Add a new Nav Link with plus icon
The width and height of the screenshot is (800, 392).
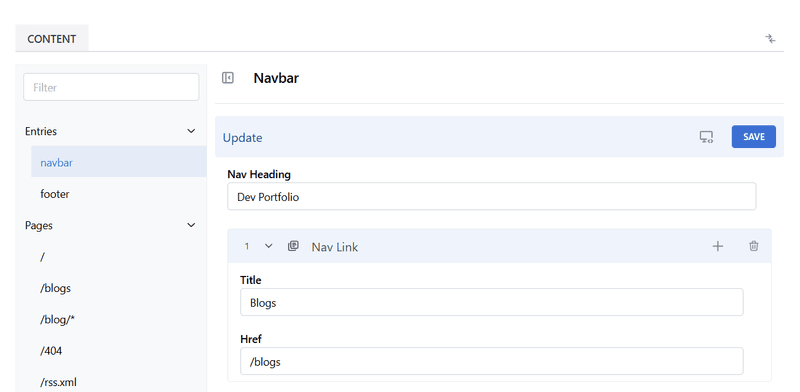717,247
